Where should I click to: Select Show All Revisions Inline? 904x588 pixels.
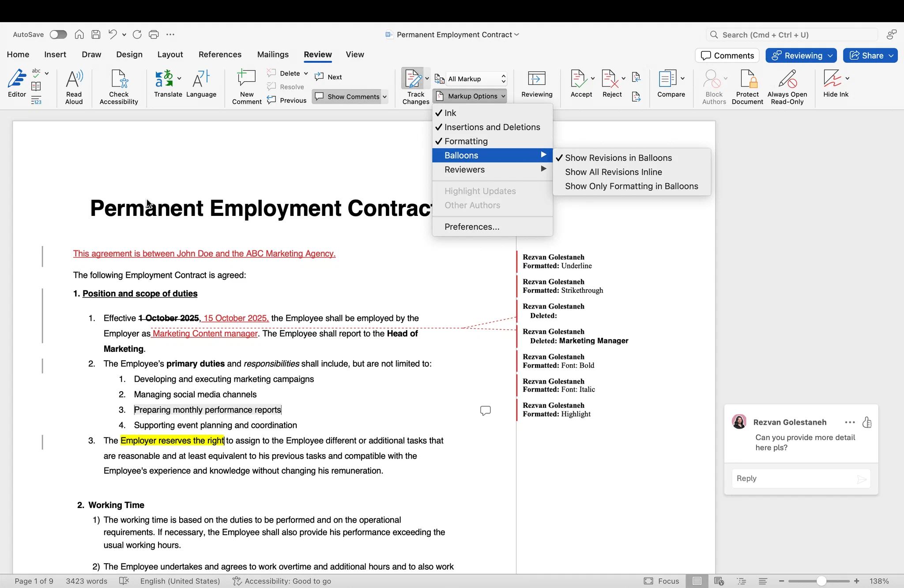point(632,172)
